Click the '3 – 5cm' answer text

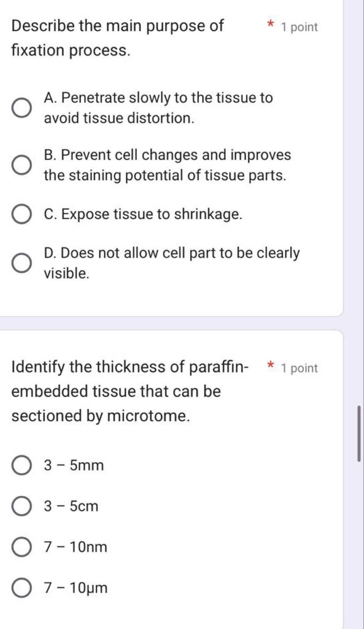point(71,506)
